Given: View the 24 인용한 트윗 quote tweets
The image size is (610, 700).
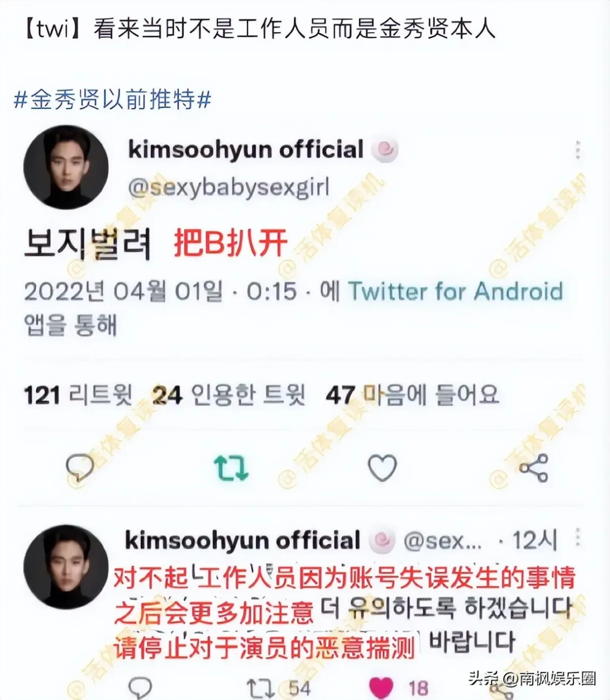Looking at the screenshot, I should coord(229,395).
